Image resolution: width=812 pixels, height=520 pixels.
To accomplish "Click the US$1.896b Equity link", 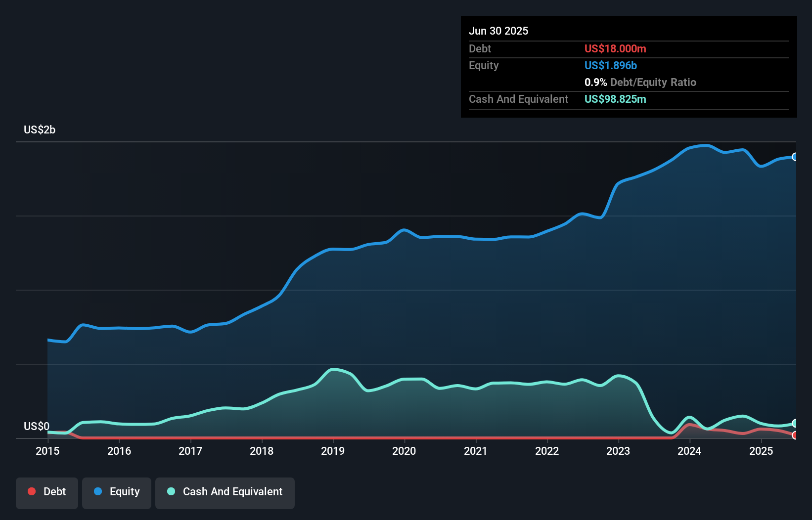I will tap(611, 65).
